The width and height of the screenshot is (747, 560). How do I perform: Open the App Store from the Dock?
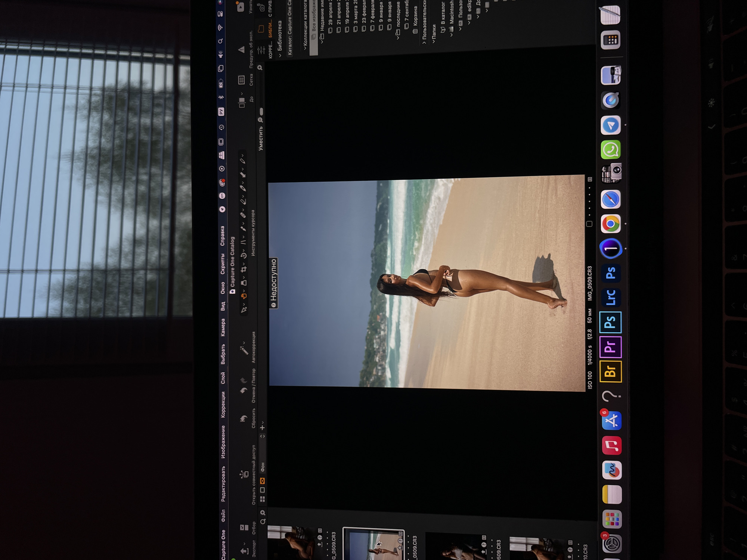pyautogui.click(x=611, y=421)
